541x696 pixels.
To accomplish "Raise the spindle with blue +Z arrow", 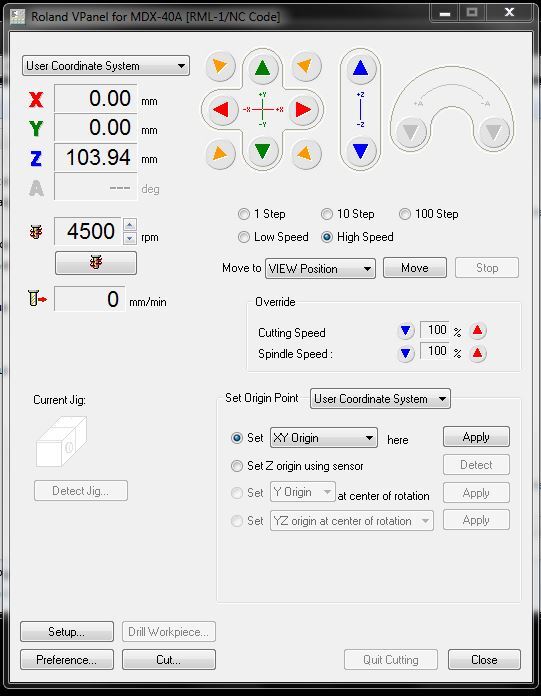I will [x=360, y=68].
